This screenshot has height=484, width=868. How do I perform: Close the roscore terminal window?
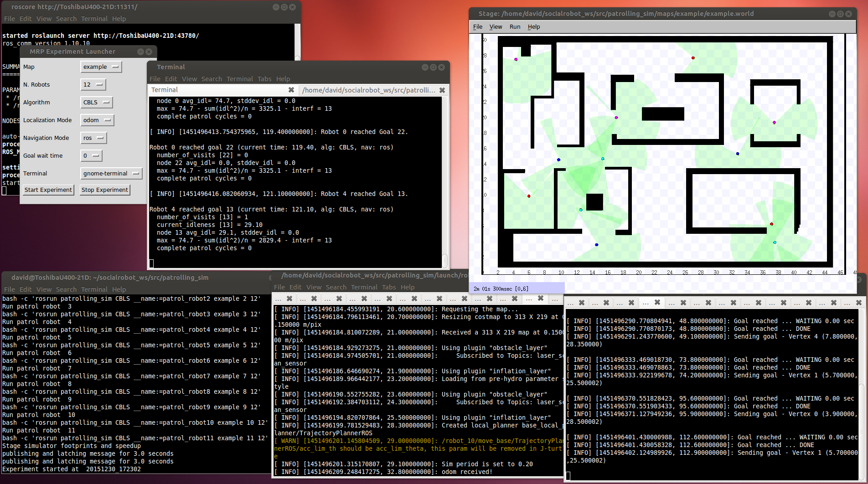pyautogui.click(x=292, y=7)
